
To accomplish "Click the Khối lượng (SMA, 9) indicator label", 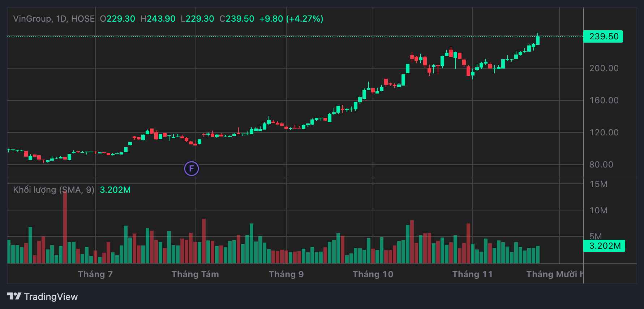I will click(x=53, y=190).
